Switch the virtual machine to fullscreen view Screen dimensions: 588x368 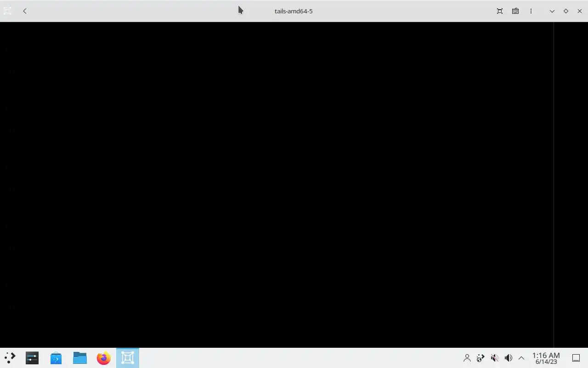(x=500, y=11)
